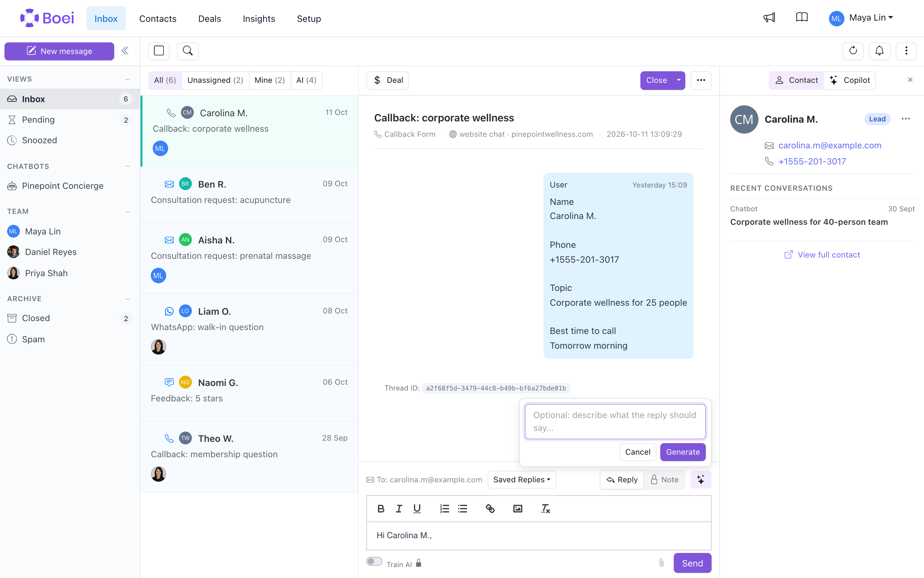Insert an image in reply

(518, 508)
